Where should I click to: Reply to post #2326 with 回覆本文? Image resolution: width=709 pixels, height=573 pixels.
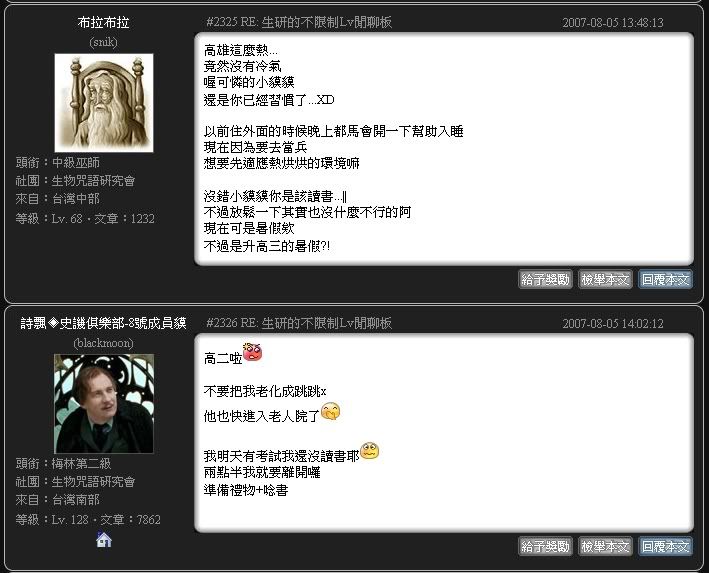coord(665,546)
